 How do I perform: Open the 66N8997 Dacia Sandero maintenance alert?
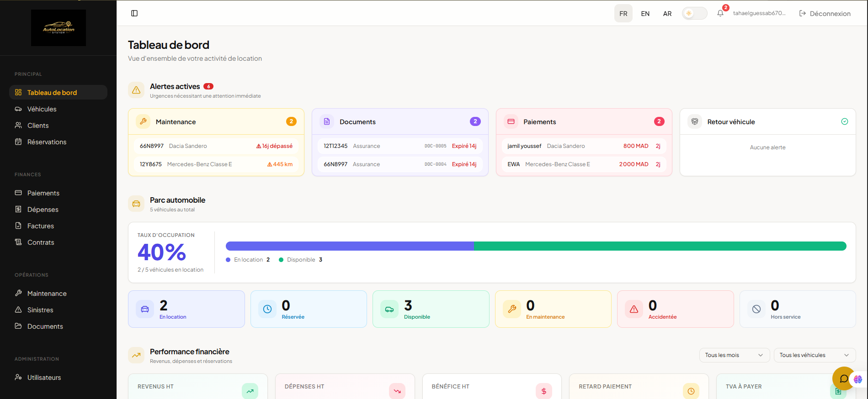point(216,146)
